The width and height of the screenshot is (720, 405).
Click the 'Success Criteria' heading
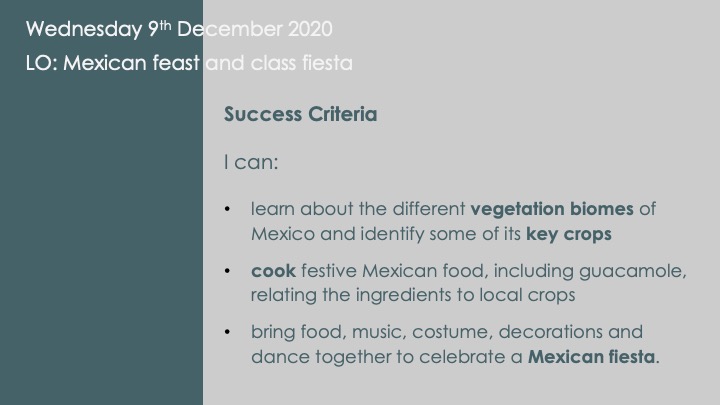tap(301, 114)
